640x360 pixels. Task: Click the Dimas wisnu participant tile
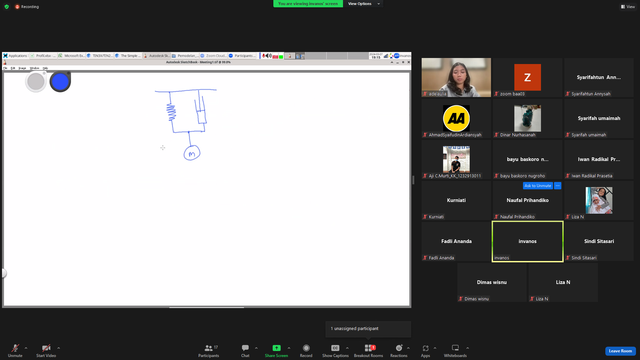(x=492, y=282)
